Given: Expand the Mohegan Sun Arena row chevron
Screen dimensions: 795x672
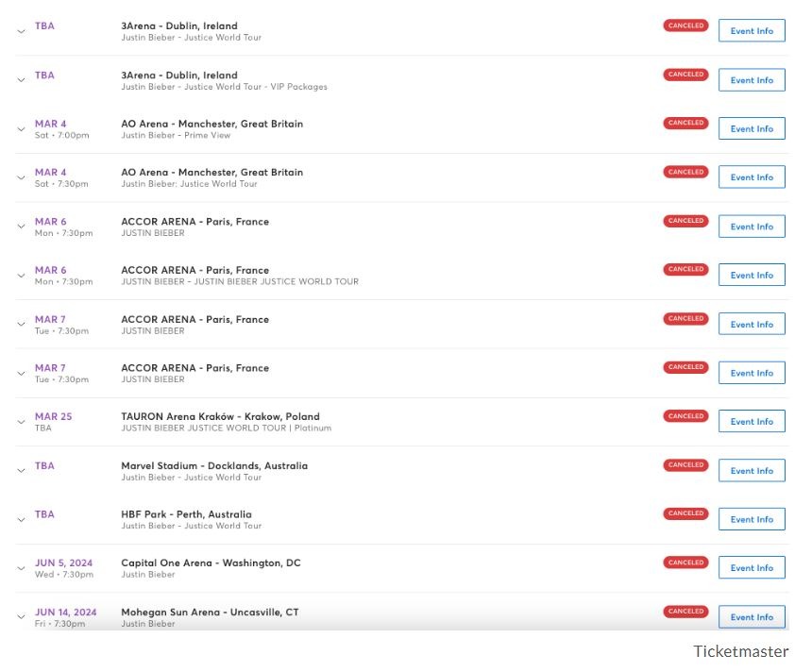Looking at the screenshot, I should click(x=21, y=617).
